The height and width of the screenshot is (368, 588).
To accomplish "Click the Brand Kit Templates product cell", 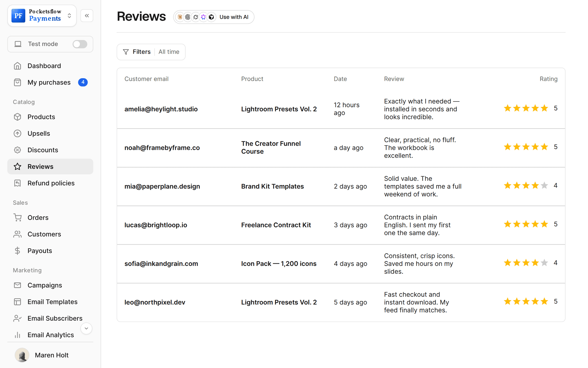I will click(x=272, y=186).
